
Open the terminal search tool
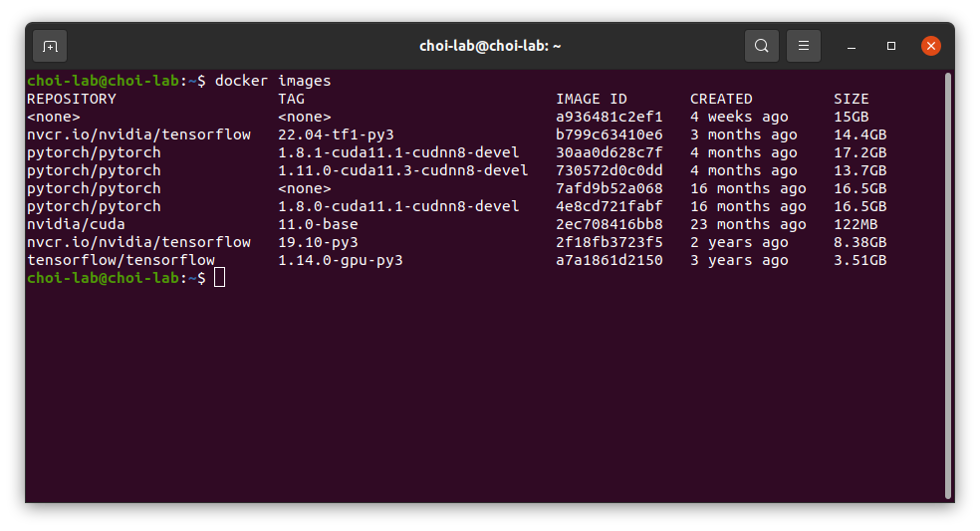[x=761, y=46]
